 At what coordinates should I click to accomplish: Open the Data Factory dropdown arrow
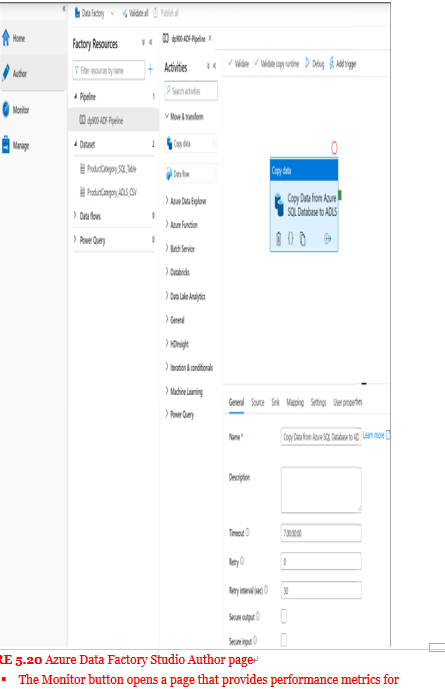click(x=112, y=14)
